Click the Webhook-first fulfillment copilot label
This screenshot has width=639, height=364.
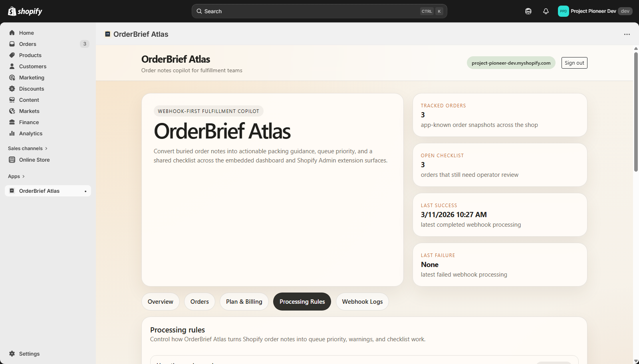pyautogui.click(x=208, y=111)
